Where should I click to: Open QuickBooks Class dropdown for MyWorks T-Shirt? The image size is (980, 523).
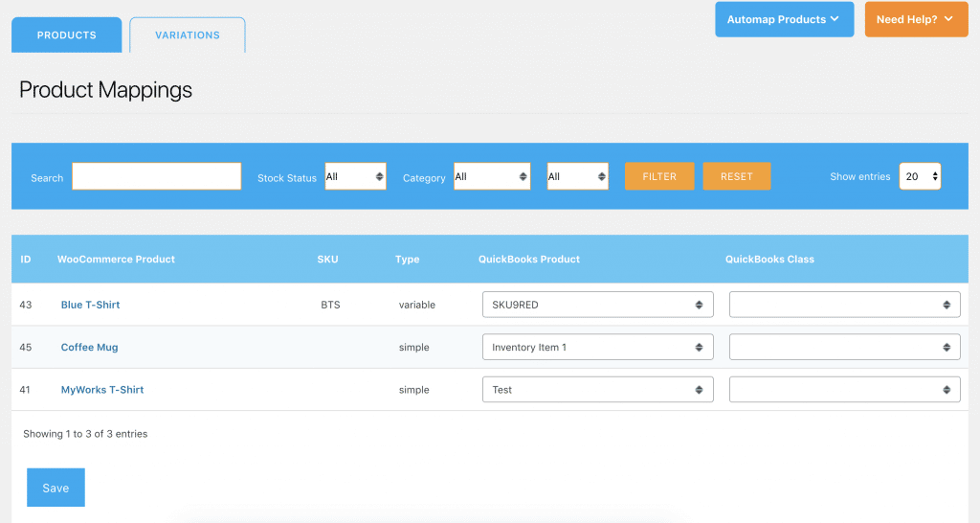pos(844,390)
